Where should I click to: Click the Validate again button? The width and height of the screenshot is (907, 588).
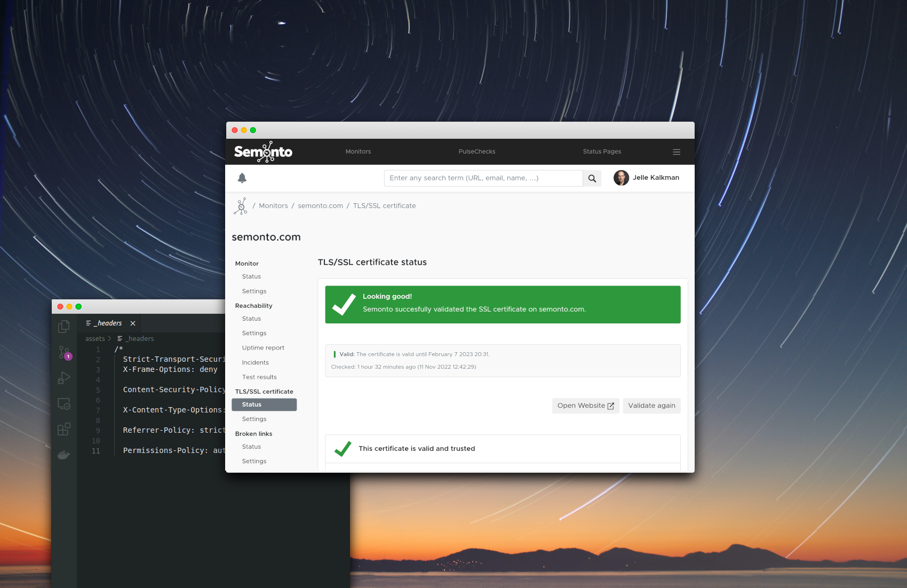pos(651,406)
